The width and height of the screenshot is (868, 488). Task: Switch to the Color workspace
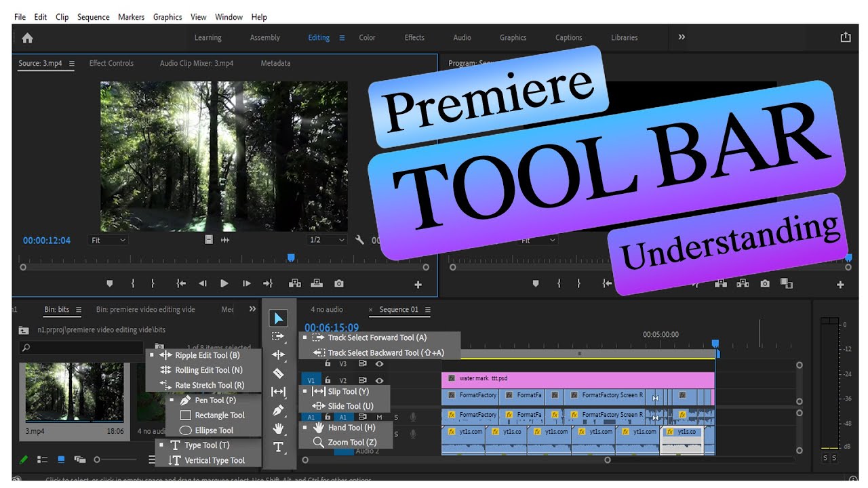pos(367,38)
